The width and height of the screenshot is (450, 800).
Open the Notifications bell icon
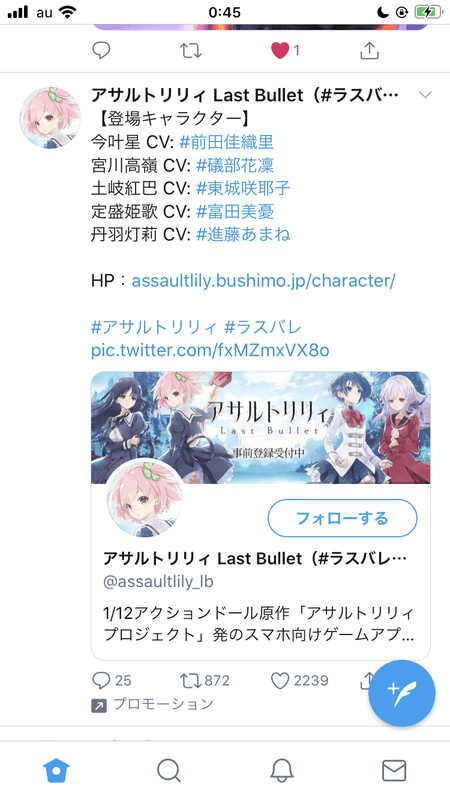pos(282,770)
